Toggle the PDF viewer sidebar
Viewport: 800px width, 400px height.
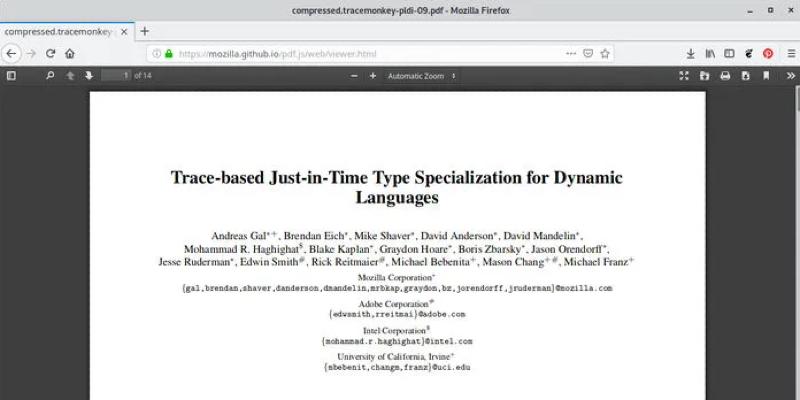(11, 75)
